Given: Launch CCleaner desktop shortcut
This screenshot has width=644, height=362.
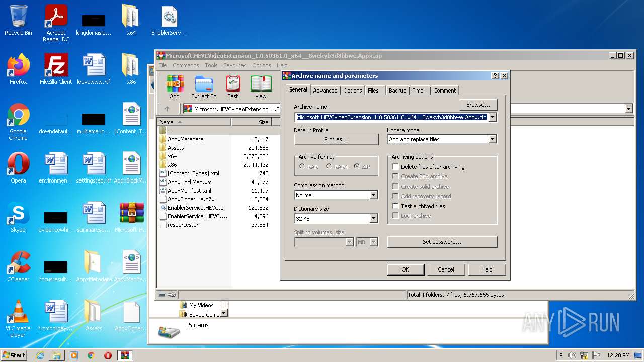Looking at the screenshot, I should (x=18, y=266).
